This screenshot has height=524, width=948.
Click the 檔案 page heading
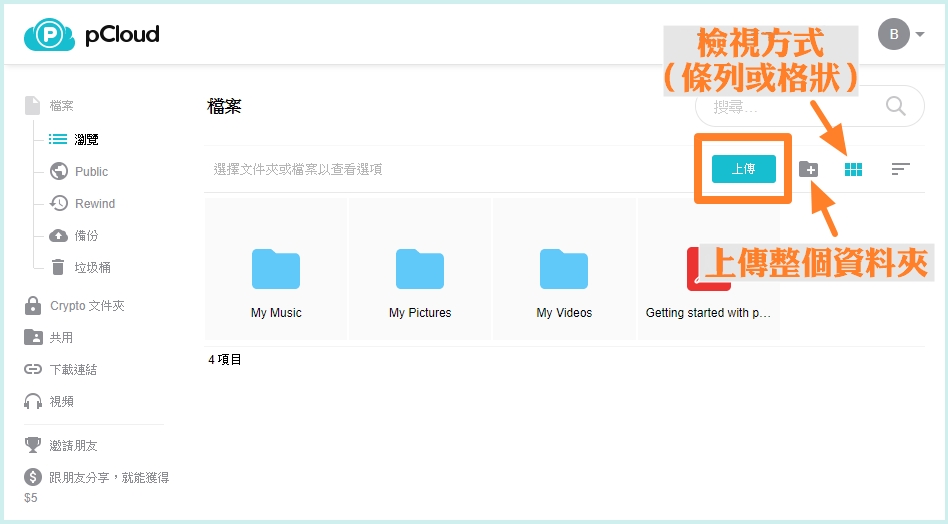[224, 106]
